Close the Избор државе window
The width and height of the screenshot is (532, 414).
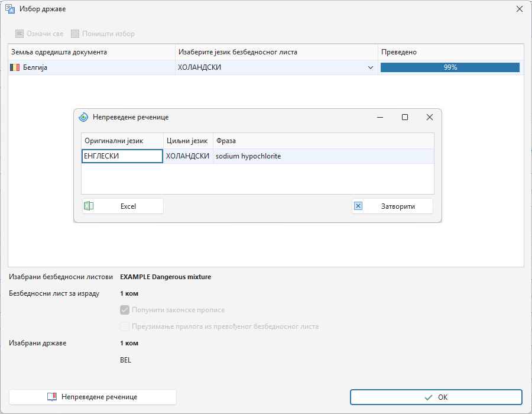point(520,9)
